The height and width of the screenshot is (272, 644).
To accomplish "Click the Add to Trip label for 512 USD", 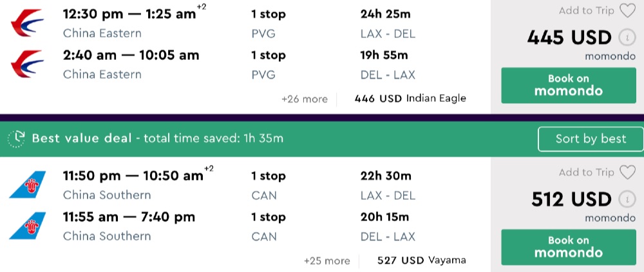I will [x=587, y=172].
